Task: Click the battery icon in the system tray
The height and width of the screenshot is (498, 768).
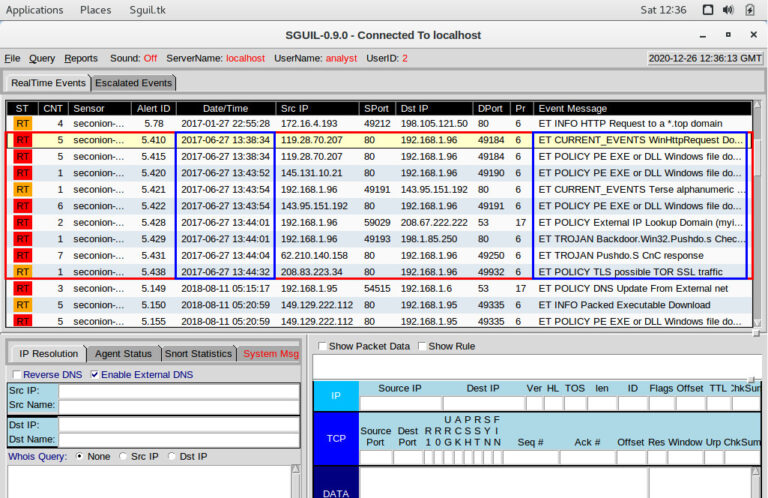Action: (x=750, y=10)
